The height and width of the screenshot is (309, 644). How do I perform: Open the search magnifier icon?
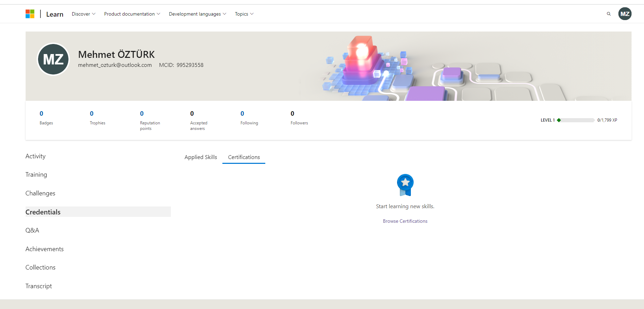tap(609, 14)
